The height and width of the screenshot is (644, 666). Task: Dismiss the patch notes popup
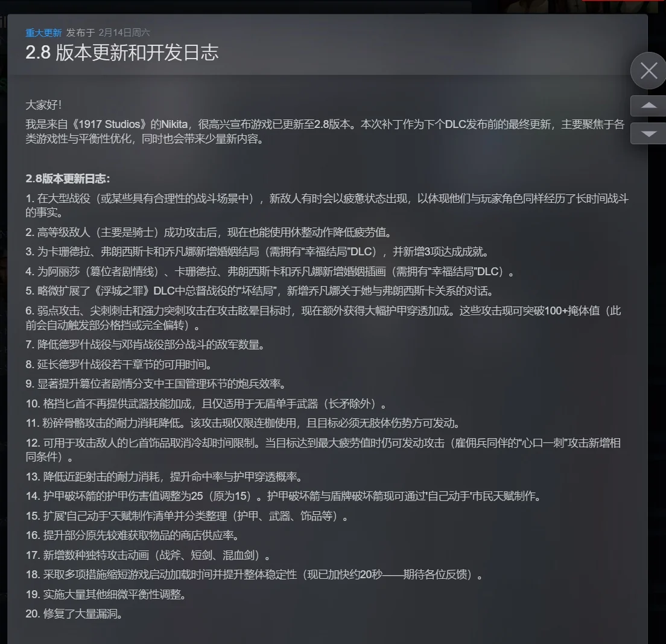click(x=648, y=71)
